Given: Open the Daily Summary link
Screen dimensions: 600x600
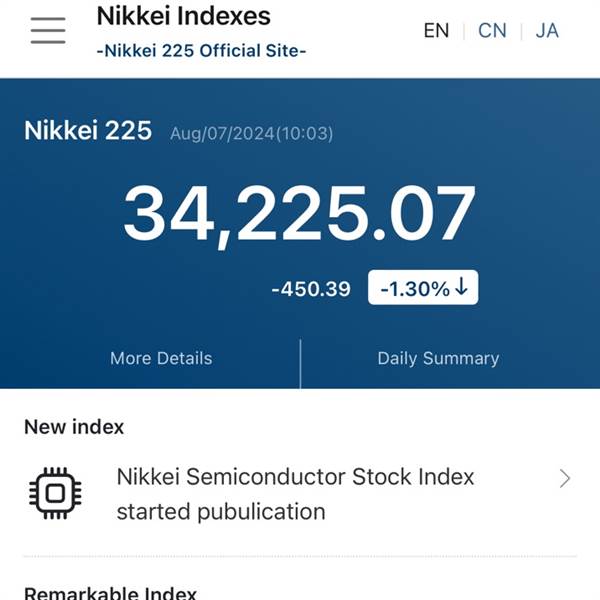Looking at the screenshot, I should click(x=438, y=359).
